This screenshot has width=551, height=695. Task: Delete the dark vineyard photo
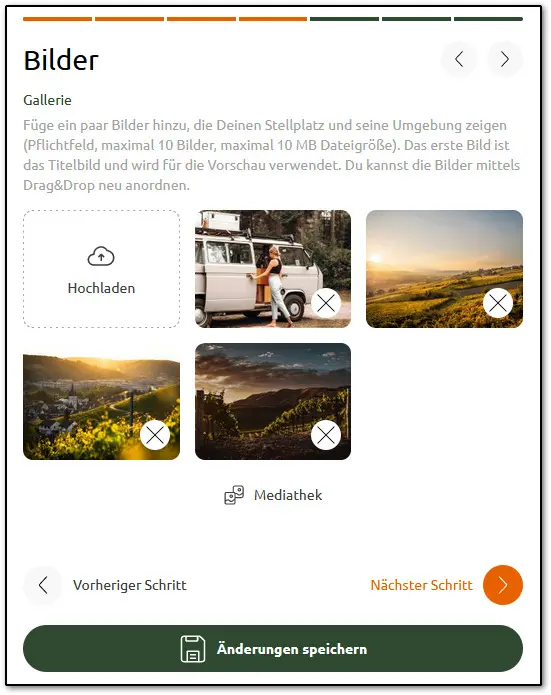click(326, 435)
